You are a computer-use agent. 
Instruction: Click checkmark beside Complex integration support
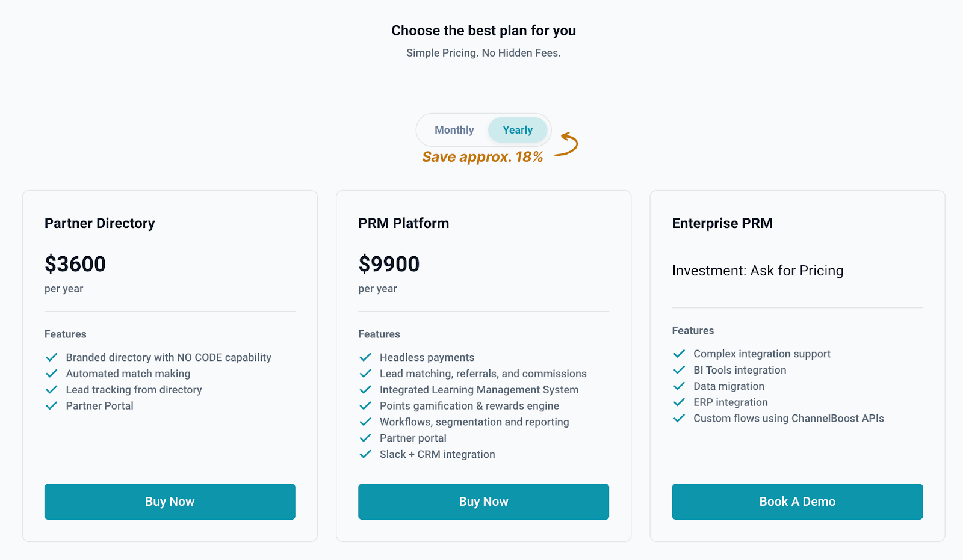point(679,354)
